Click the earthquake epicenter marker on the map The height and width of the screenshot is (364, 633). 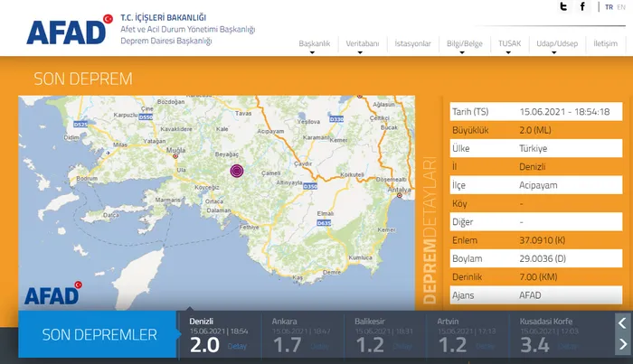click(237, 171)
